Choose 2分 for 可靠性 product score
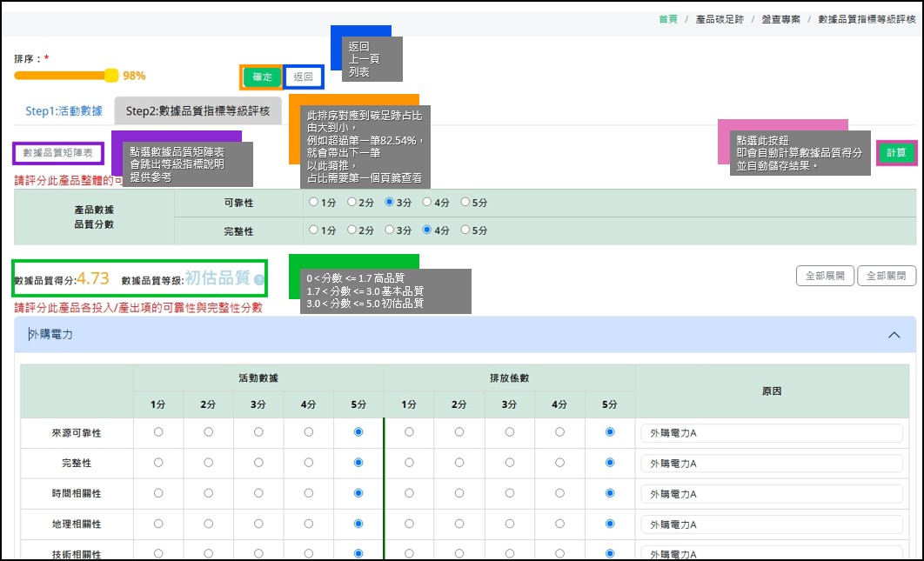 (352, 203)
